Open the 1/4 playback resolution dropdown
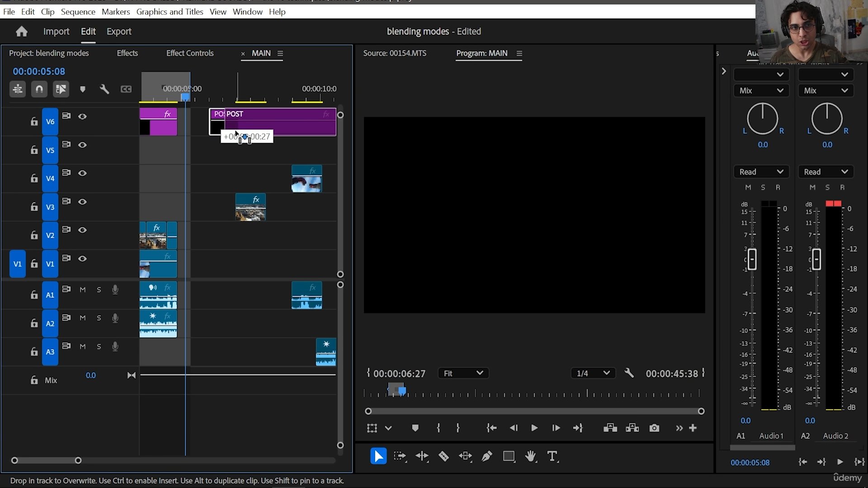The width and height of the screenshot is (868, 488). (x=593, y=373)
